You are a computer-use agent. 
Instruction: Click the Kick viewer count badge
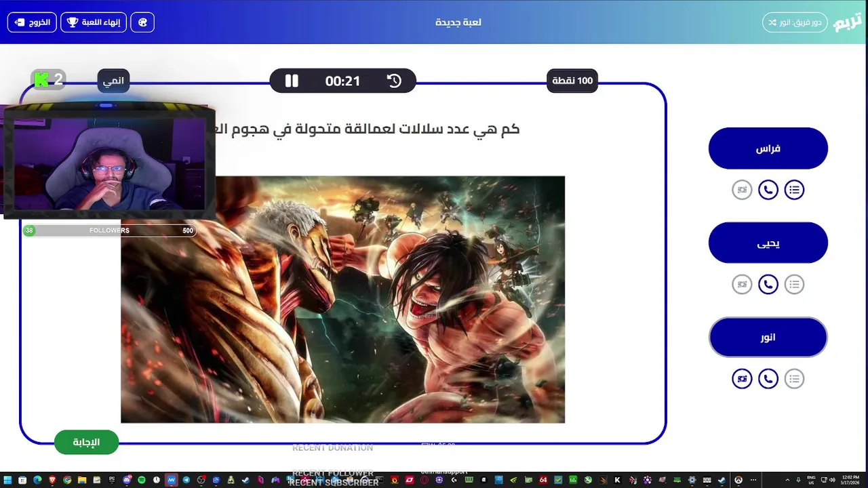pos(48,80)
